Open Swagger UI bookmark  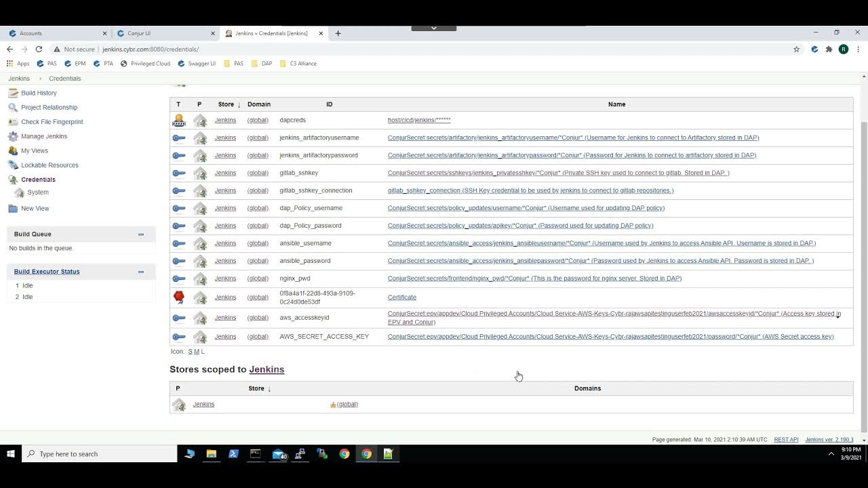(x=197, y=64)
